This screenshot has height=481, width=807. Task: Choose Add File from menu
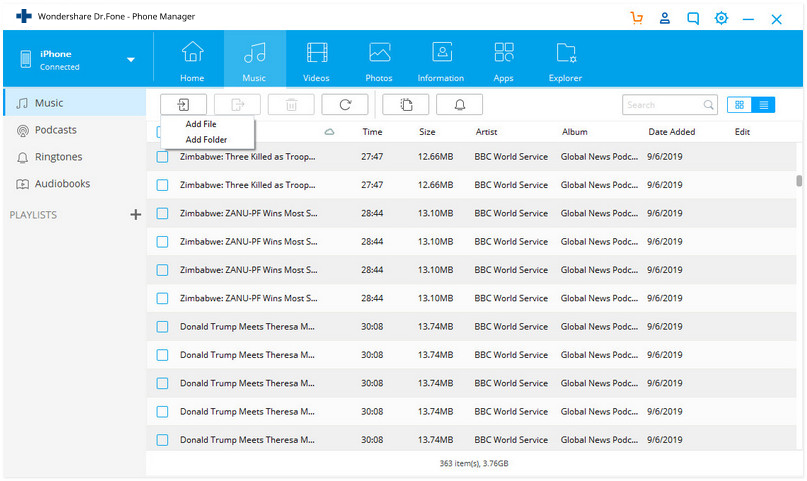click(x=201, y=124)
